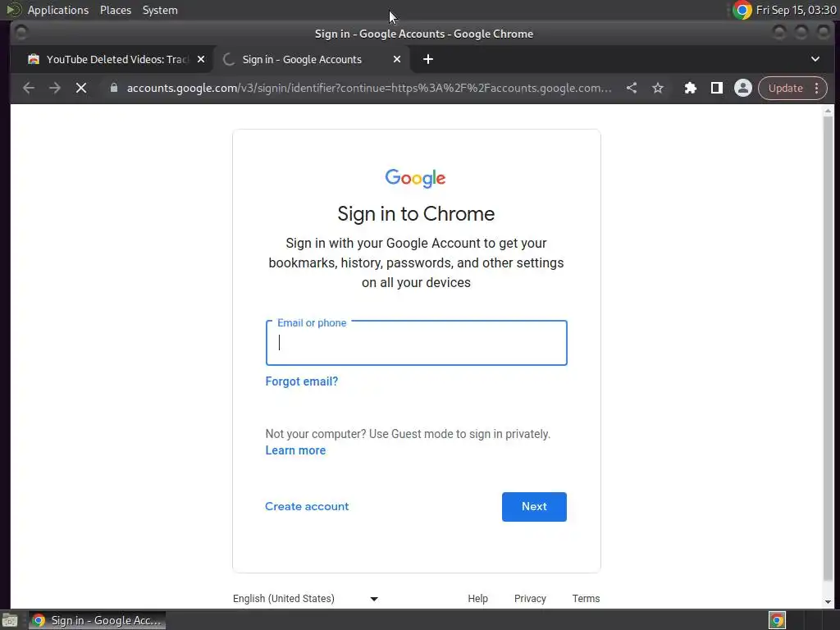Open the System menu
Image resolution: width=840 pixels, height=630 pixels.
(160, 10)
